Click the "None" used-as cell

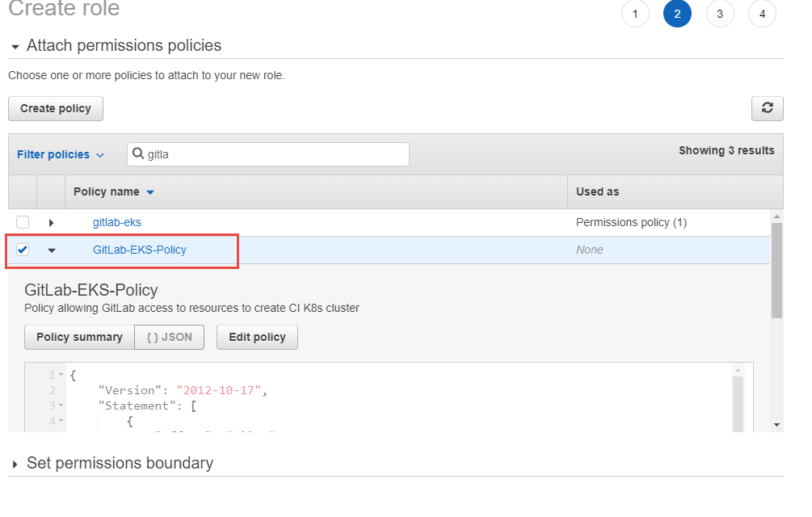tap(590, 250)
